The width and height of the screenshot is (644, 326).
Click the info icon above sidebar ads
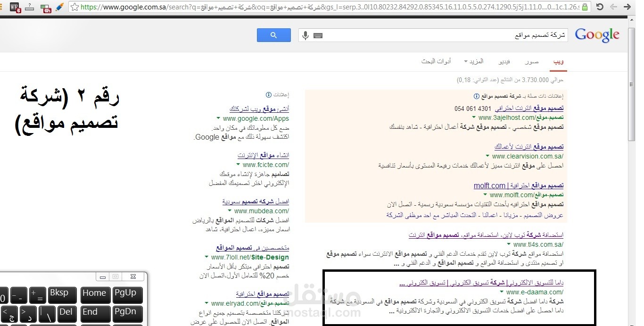[x=269, y=95]
